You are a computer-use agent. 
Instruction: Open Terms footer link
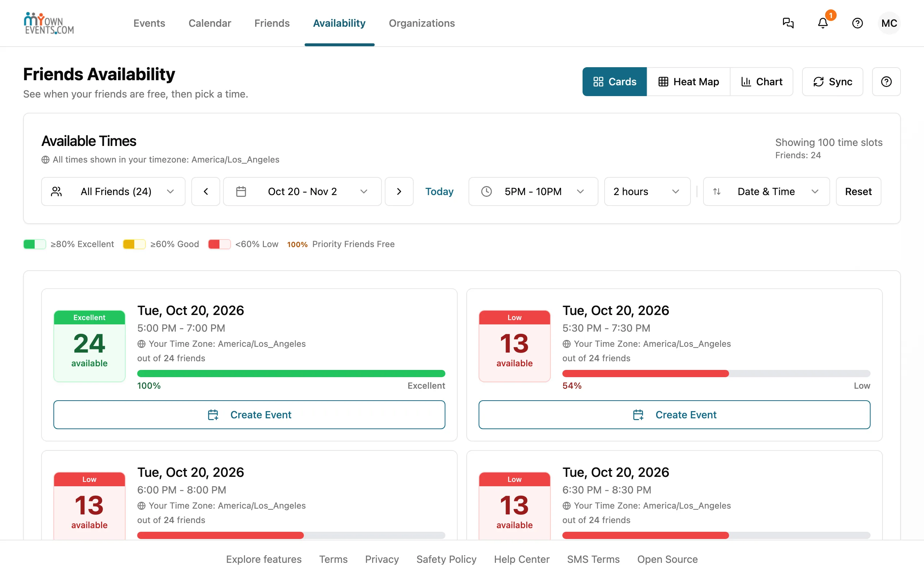333,559
